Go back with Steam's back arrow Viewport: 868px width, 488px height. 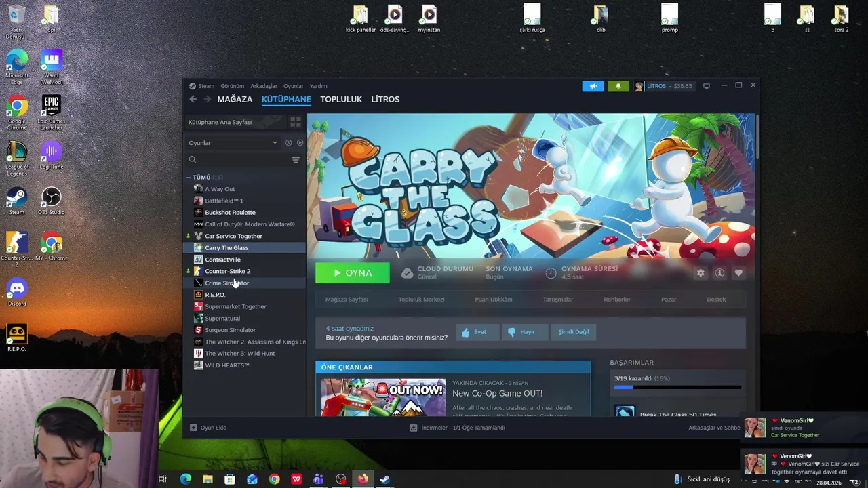[193, 99]
